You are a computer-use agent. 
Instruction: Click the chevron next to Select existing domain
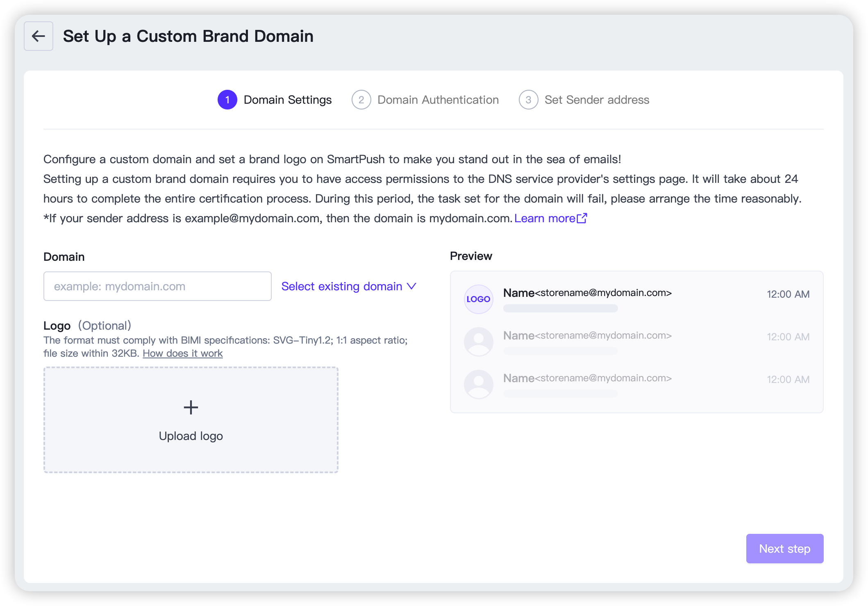click(x=411, y=286)
